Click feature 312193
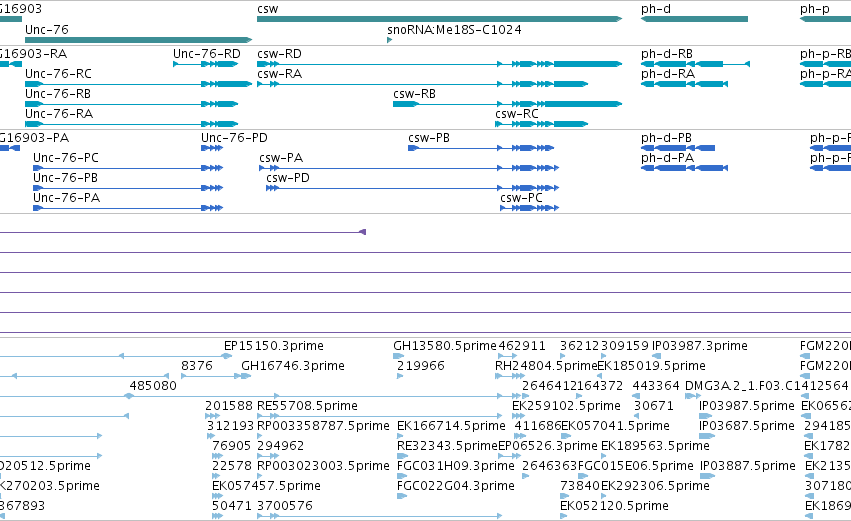This screenshot has height=521, width=851. pos(230,426)
